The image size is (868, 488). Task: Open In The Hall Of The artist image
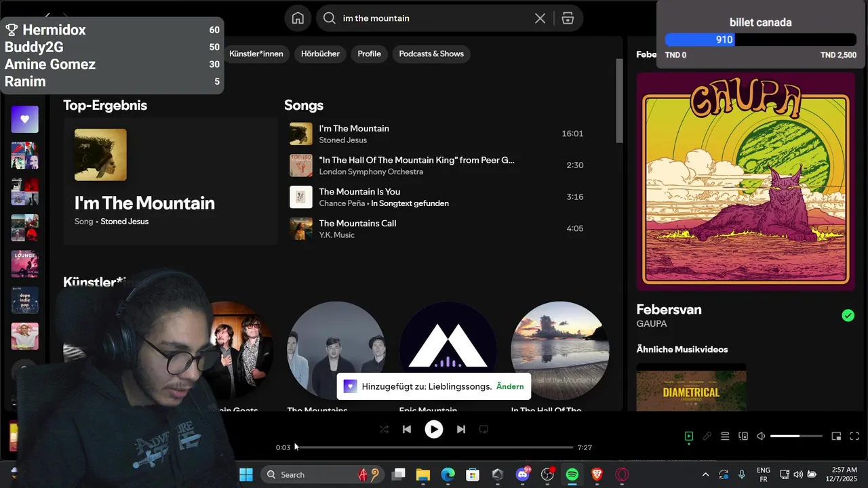559,350
